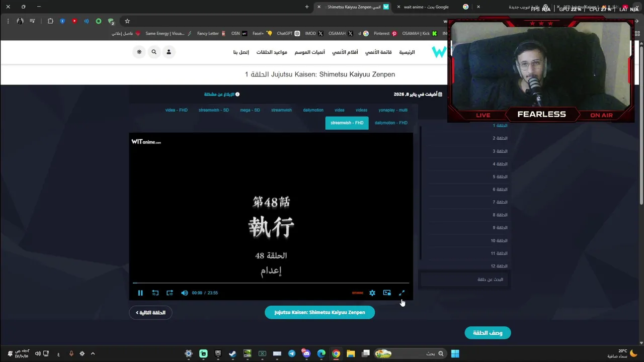Open the Jujutsu Kaisen: Shimetsu Kaiyuu Zenpen page
644x362 pixels.
pyautogui.click(x=319, y=312)
